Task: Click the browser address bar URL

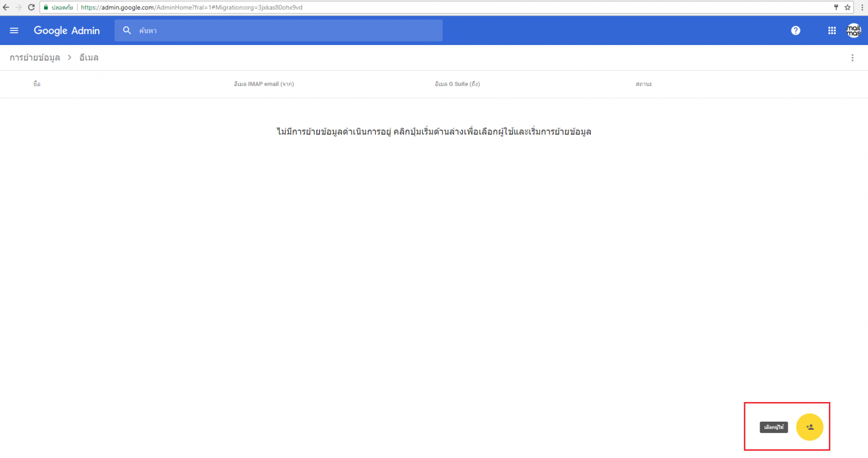Action: (192, 8)
